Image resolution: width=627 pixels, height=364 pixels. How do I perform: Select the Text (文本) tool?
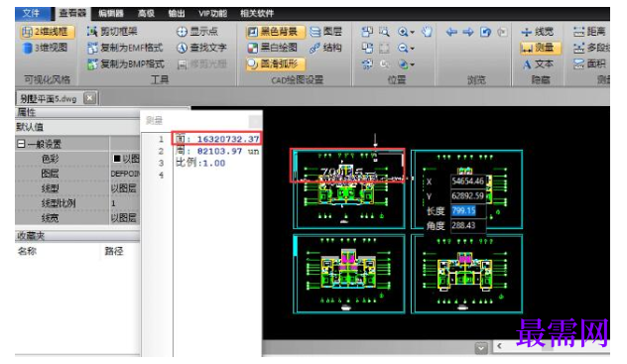[x=538, y=63]
